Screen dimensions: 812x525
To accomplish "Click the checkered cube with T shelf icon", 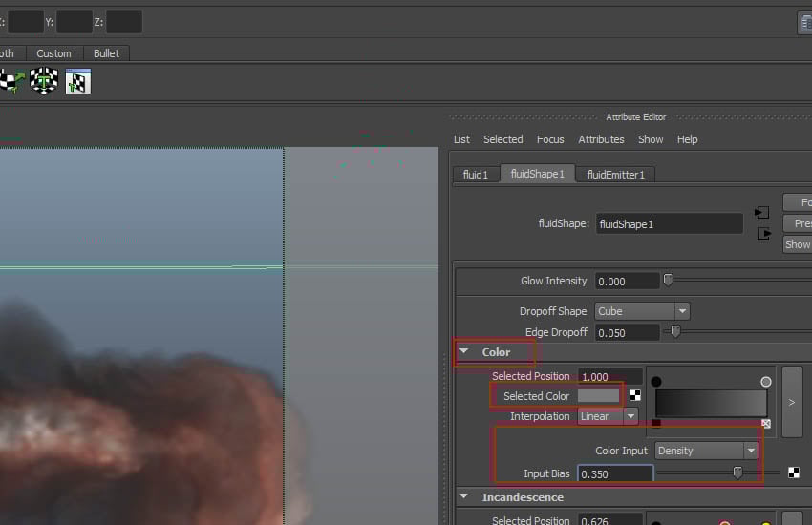I will (44, 81).
